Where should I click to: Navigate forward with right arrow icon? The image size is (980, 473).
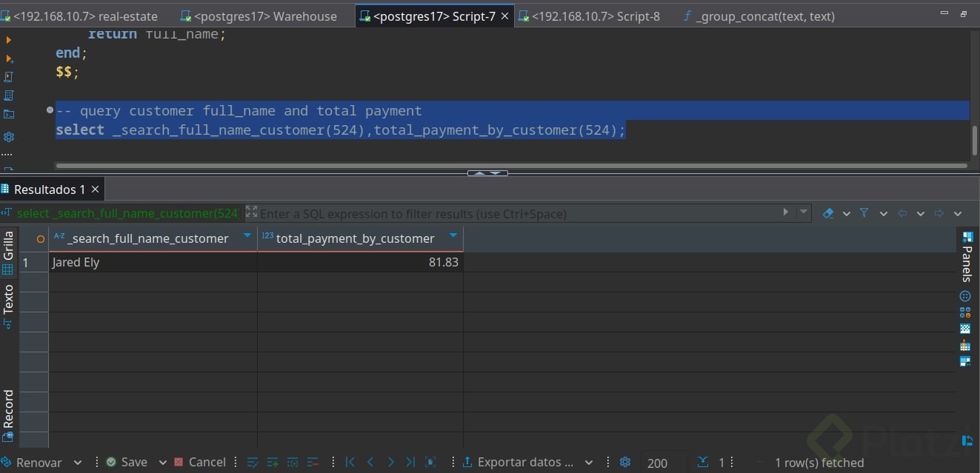coord(939,213)
